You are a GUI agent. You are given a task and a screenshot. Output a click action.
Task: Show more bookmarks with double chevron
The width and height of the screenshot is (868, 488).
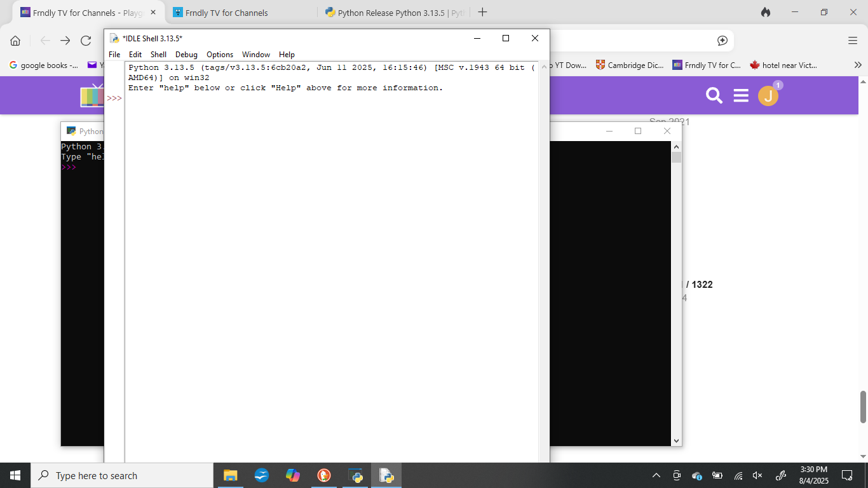tap(857, 65)
